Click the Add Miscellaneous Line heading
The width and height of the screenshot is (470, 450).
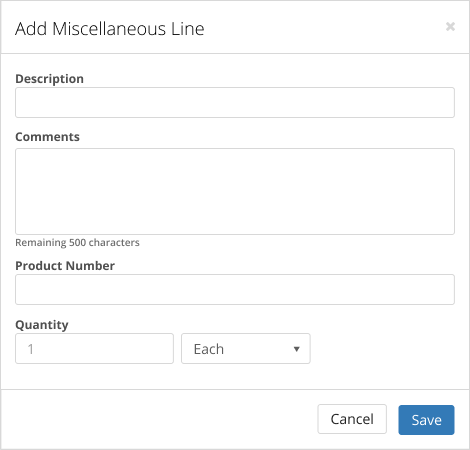(110, 29)
